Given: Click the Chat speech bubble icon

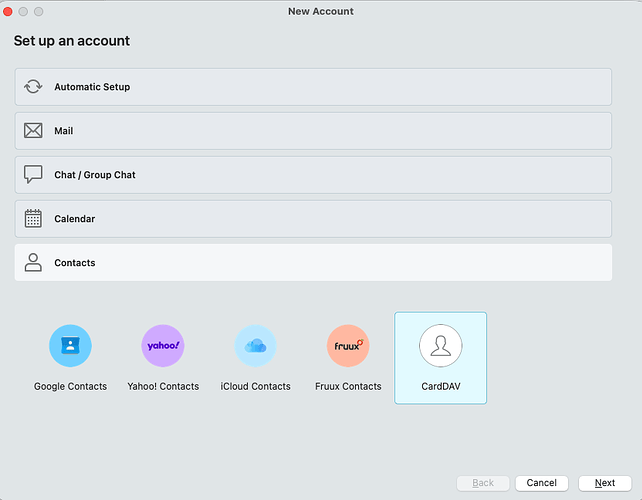Looking at the screenshot, I should tap(33, 175).
